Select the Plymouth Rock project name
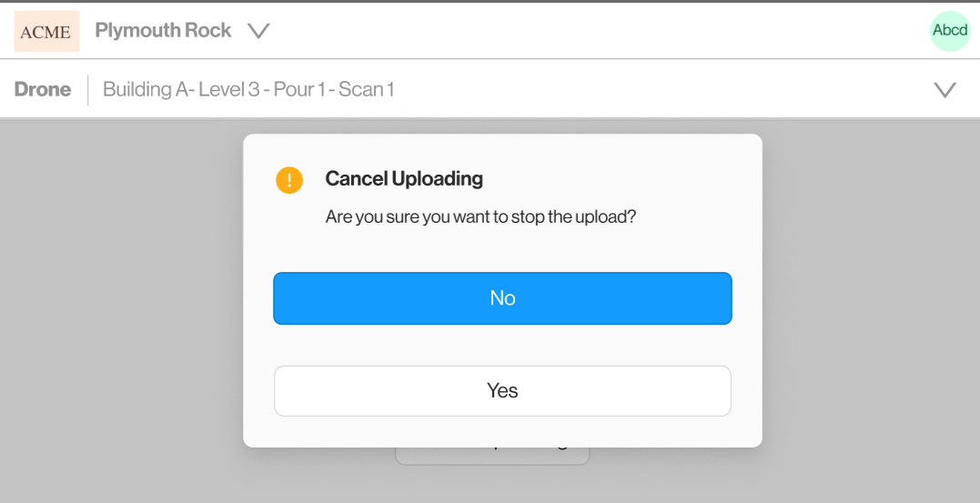The width and height of the screenshot is (980, 503). click(163, 31)
